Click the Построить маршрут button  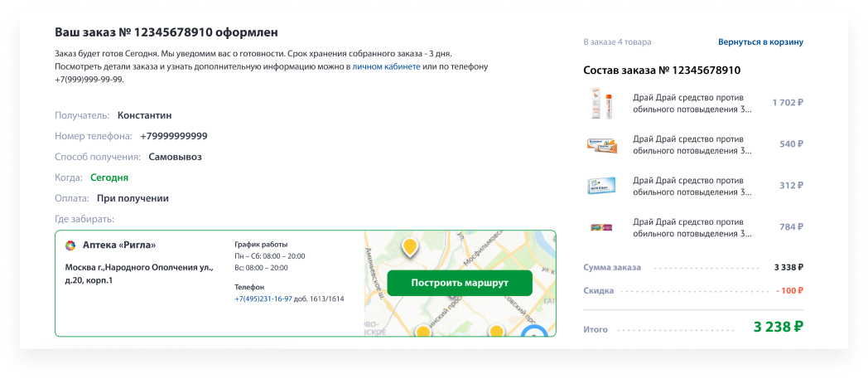point(460,283)
